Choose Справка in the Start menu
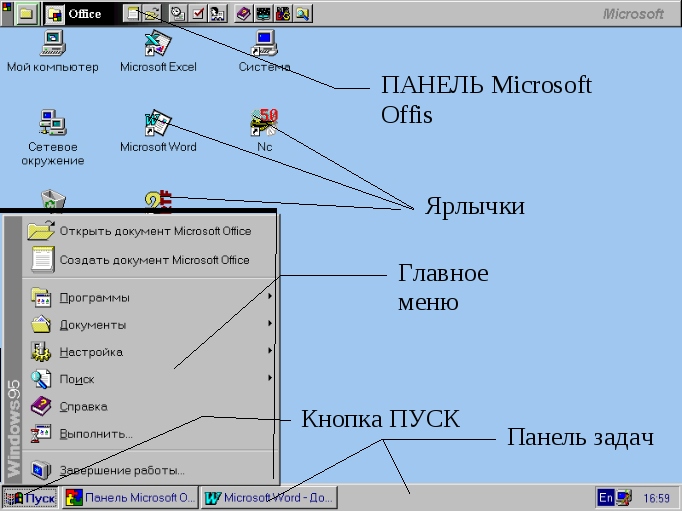682x511 pixels. (149, 406)
